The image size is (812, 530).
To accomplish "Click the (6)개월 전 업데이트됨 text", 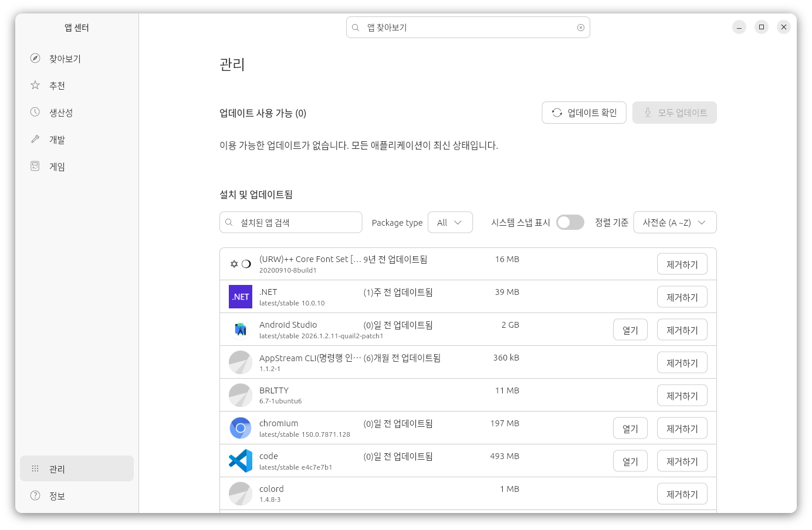I will pyautogui.click(x=402, y=358).
